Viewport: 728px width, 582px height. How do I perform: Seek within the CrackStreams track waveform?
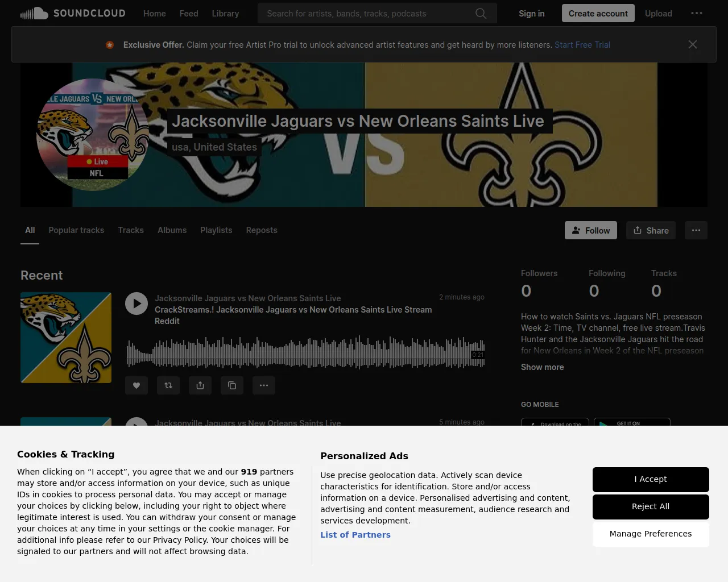click(305, 352)
